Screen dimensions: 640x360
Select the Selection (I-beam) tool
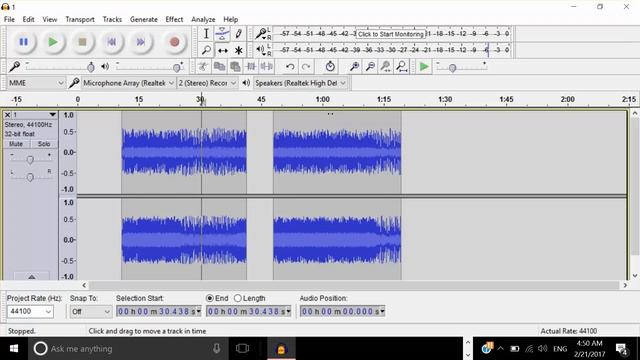coord(206,34)
